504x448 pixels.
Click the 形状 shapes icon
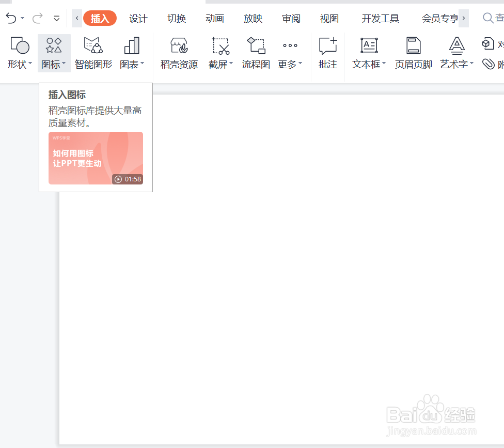(x=20, y=45)
